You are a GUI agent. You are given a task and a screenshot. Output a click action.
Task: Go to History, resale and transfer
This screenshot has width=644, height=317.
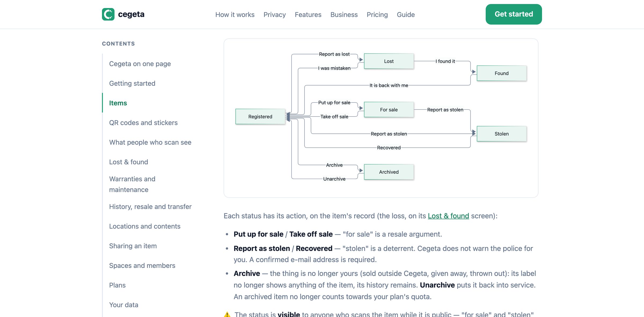click(150, 207)
